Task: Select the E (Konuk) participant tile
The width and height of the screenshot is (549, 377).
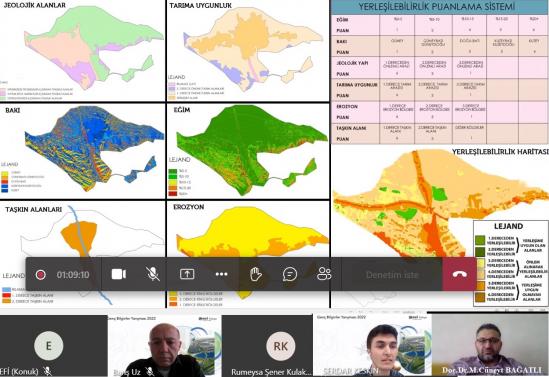Action: [x=54, y=346]
